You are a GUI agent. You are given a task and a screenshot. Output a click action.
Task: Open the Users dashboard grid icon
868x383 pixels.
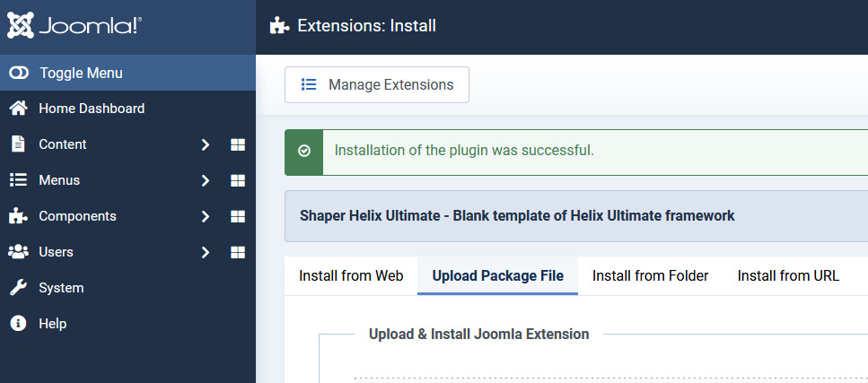(238, 252)
